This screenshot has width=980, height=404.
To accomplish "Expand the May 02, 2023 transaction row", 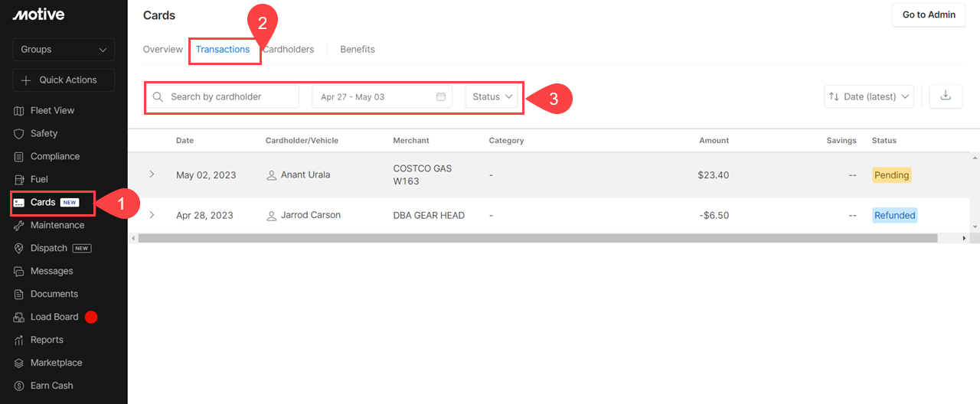I will (x=152, y=174).
